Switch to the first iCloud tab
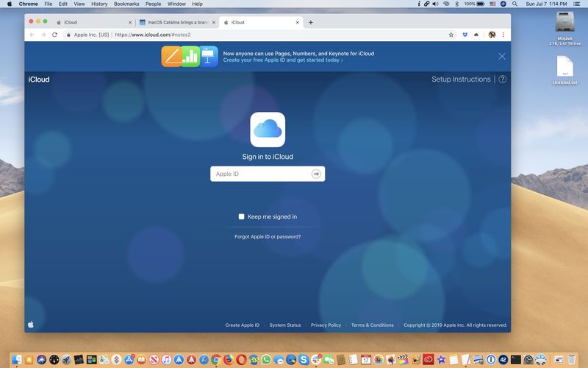 click(x=93, y=23)
